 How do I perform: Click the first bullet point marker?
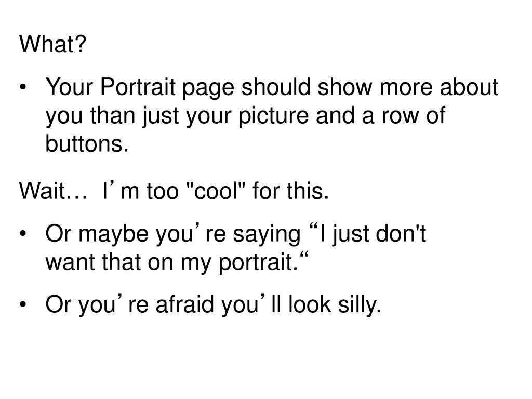pos(23,87)
